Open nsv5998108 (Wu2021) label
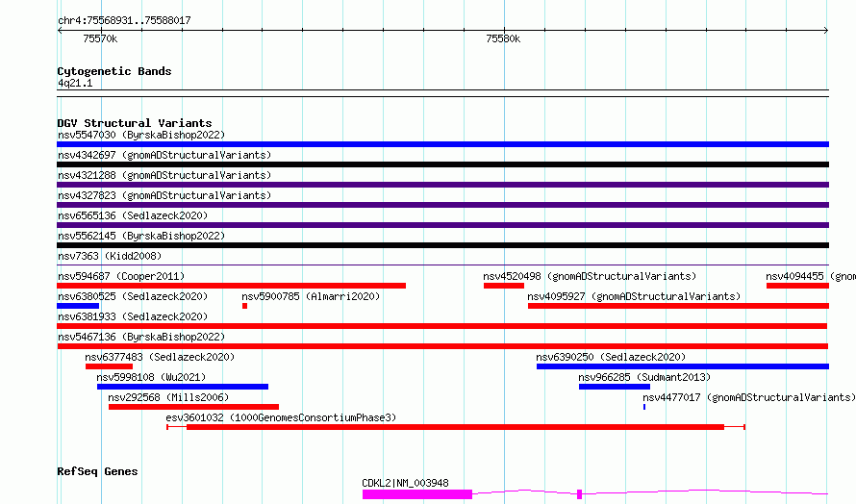The width and height of the screenshot is (856, 504). 151,377
